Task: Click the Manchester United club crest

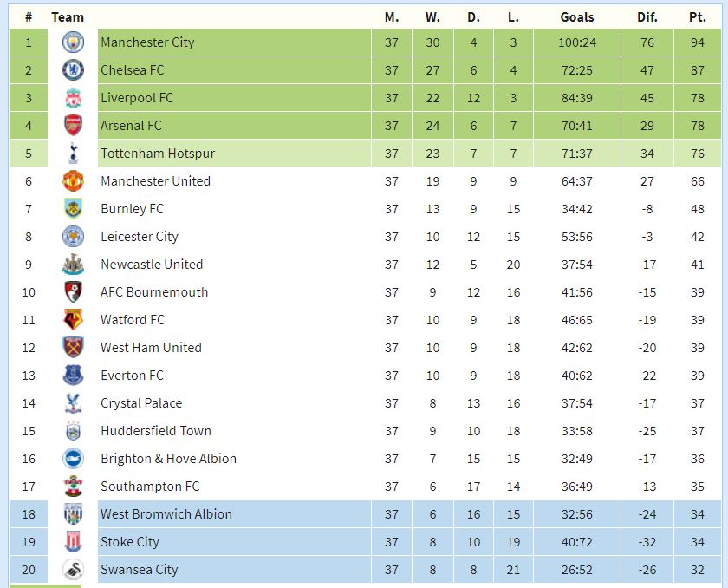Action: coord(73,181)
